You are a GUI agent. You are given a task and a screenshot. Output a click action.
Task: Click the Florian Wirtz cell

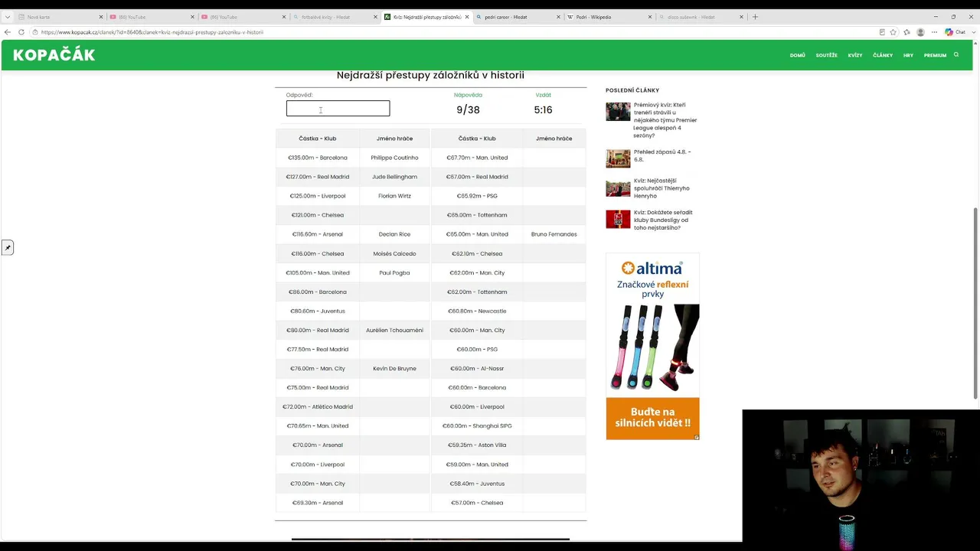pyautogui.click(x=394, y=196)
